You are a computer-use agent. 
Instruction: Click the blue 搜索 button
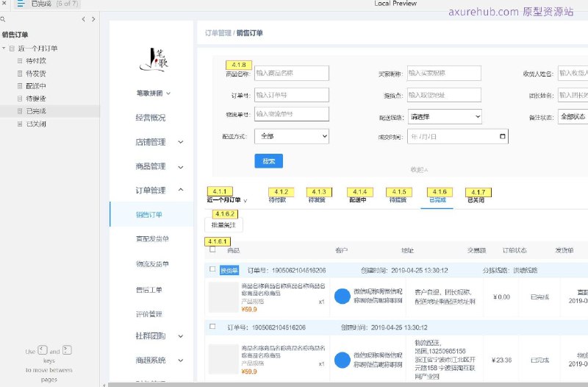(268, 161)
